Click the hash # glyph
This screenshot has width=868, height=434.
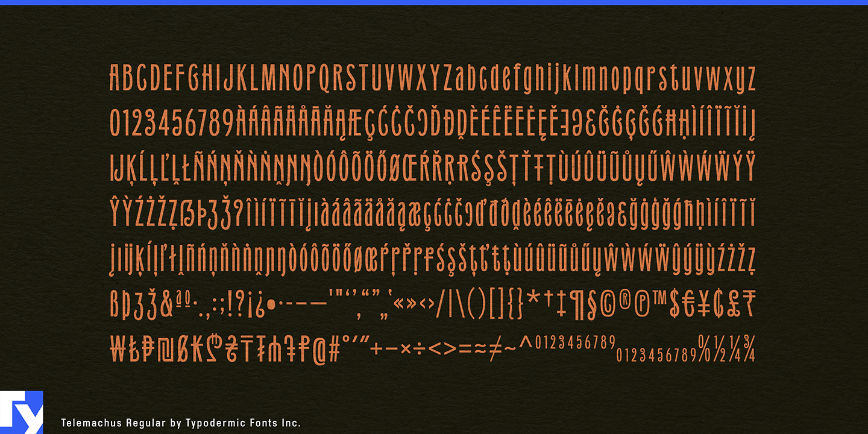(x=333, y=351)
